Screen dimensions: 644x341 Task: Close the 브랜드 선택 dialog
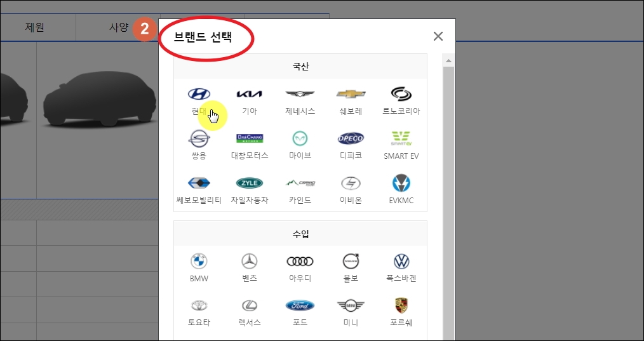(438, 36)
